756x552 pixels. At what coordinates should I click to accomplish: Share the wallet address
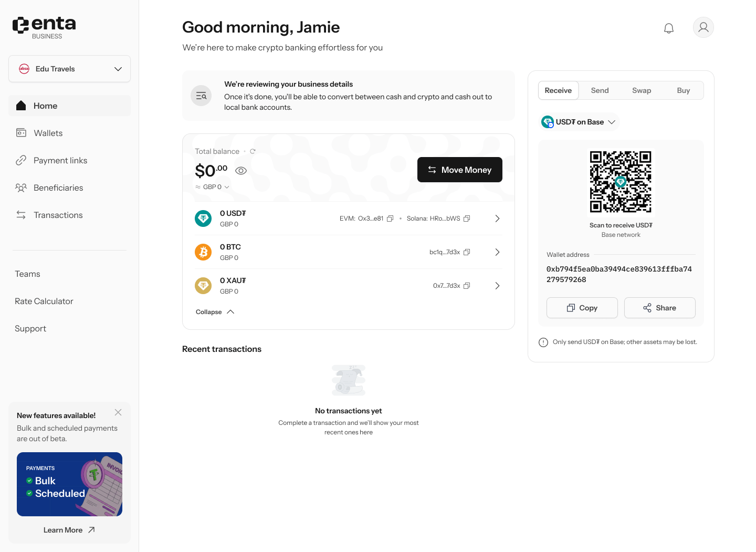[x=660, y=308]
